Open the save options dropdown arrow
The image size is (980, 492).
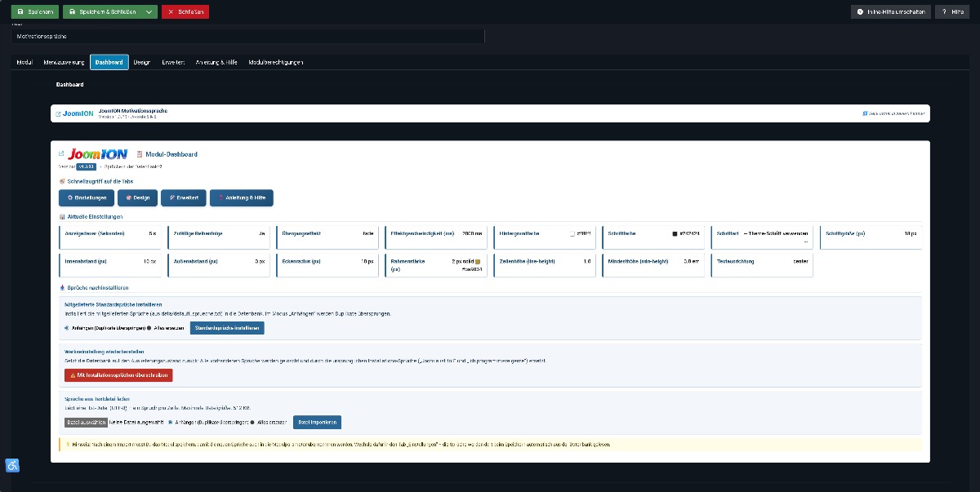[x=149, y=12]
